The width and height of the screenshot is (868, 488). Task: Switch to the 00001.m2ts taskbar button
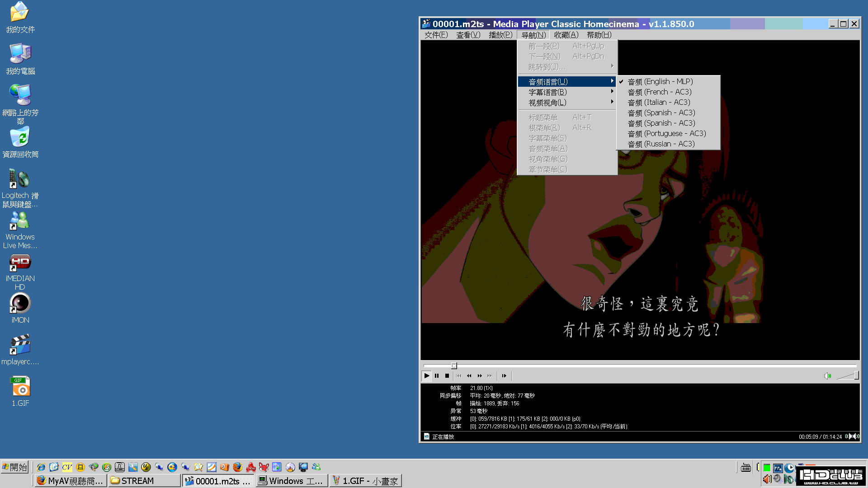[218, 481]
